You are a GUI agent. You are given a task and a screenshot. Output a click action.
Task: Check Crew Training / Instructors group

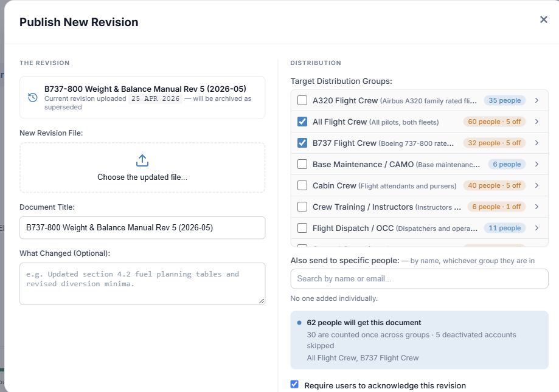(x=302, y=207)
